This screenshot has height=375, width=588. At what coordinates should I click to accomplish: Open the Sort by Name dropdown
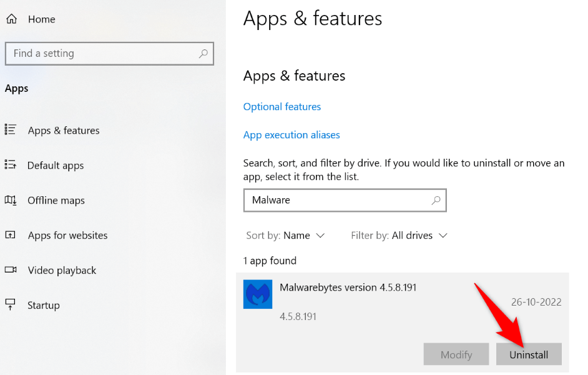286,236
